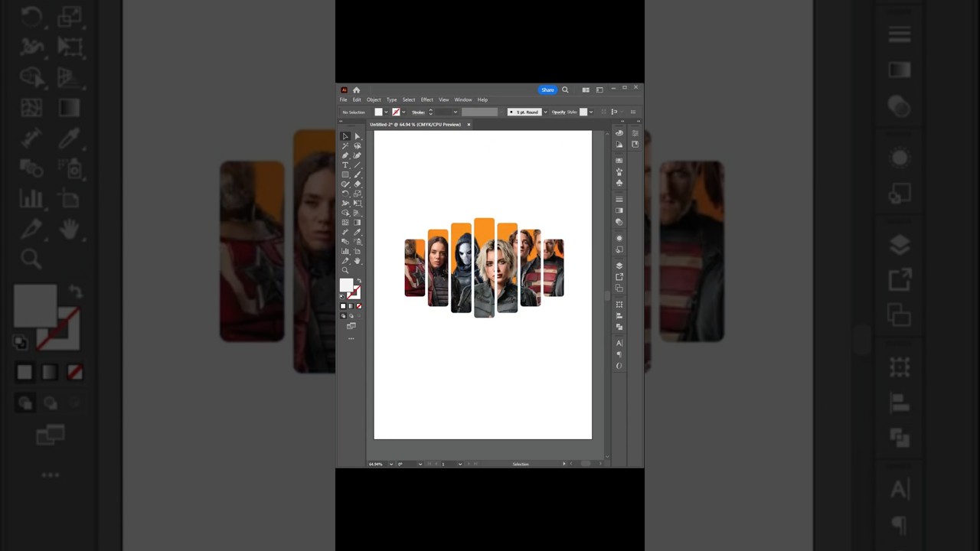Select the Direct Selection tool
This screenshot has width=980, height=551.
(357, 136)
